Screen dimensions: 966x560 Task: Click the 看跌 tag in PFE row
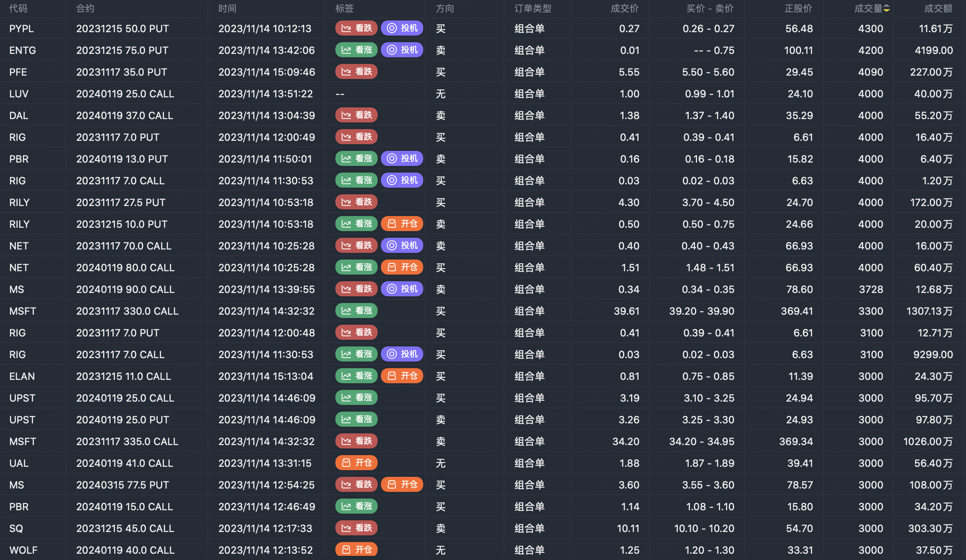(x=356, y=71)
